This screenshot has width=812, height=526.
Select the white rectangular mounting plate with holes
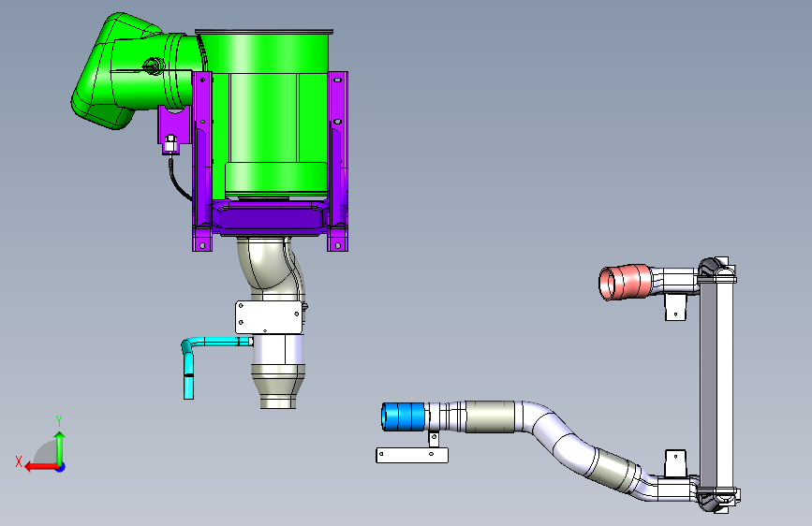click(x=269, y=317)
